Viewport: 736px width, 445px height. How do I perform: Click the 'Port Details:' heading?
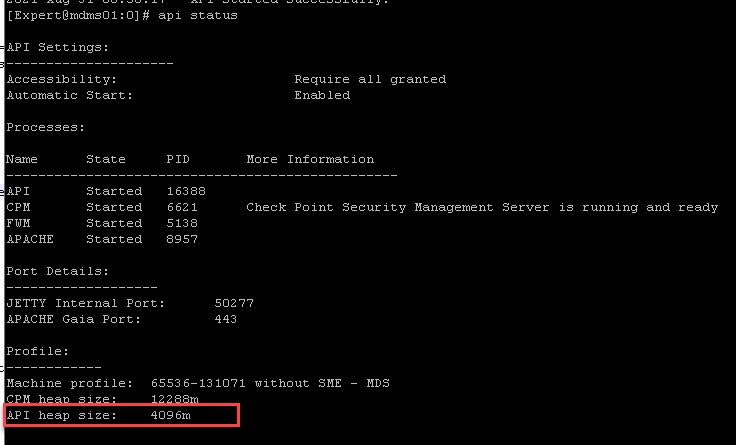tap(58, 271)
